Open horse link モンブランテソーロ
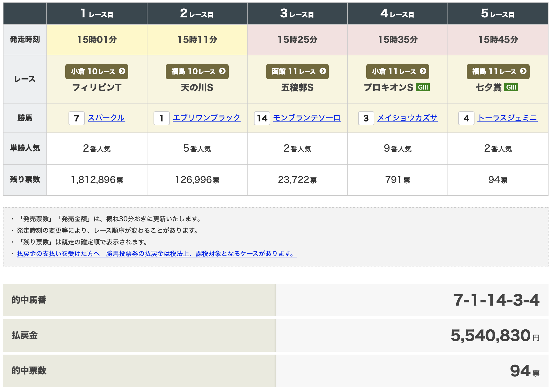This screenshot has height=392, width=552. click(307, 118)
